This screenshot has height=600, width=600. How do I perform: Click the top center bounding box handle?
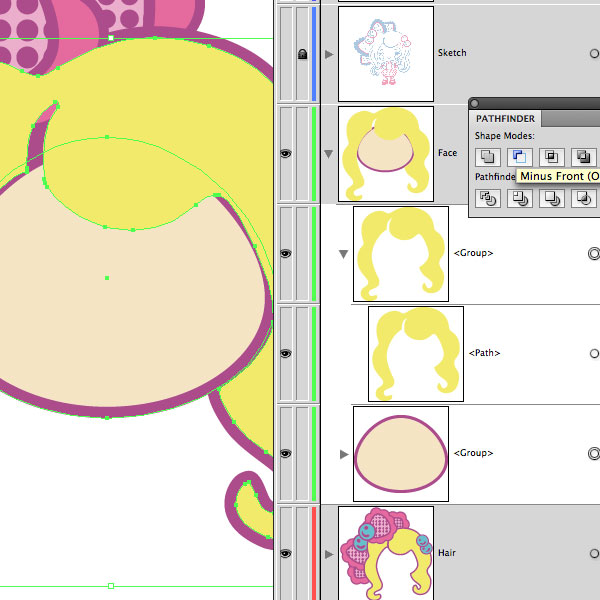pos(111,38)
